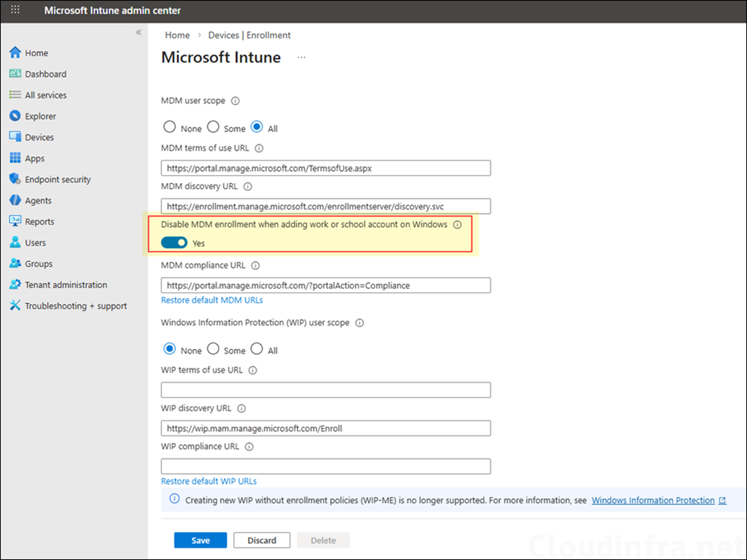Image resolution: width=747 pixels, height=560 pixels.
Task: Open info tooltip for MDM compliance URL
Action: pos(255,265)
